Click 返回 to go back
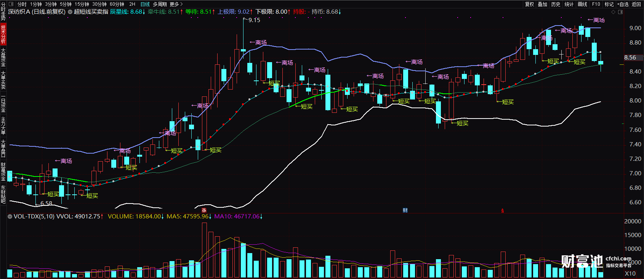644x279 pixels. coord(636,4)
